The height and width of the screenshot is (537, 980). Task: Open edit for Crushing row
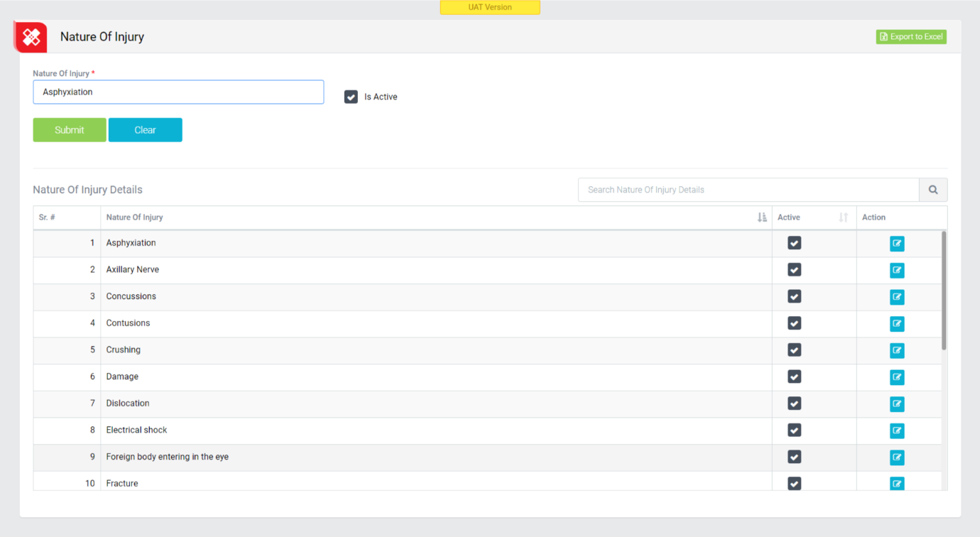pos(897,350)
